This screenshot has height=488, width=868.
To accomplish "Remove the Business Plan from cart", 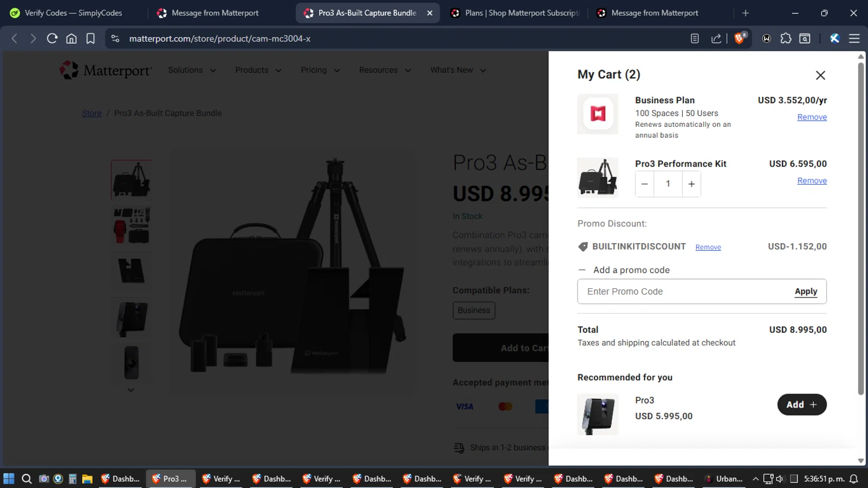I will click(812, 117).
